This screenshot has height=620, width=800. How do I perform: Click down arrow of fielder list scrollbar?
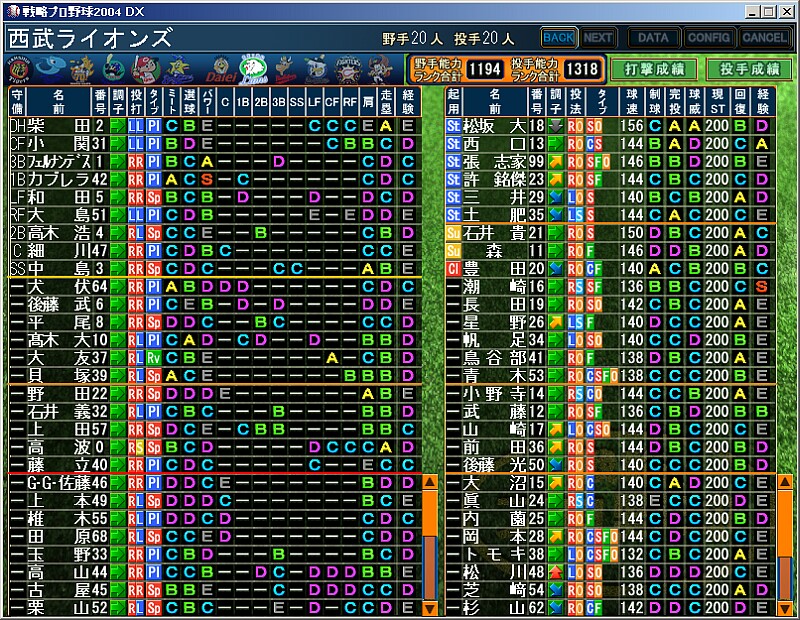pyautogui.click(x=430, y=608)
